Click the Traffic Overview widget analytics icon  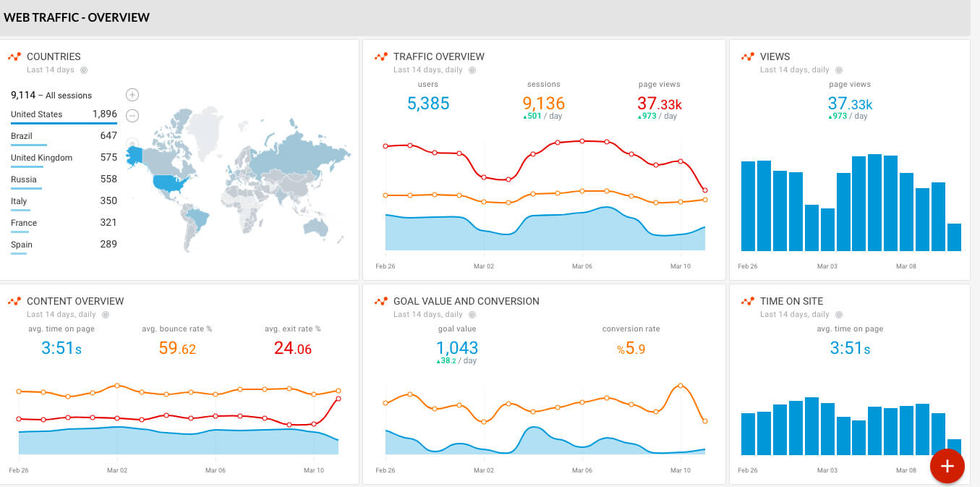coord(381,56)
